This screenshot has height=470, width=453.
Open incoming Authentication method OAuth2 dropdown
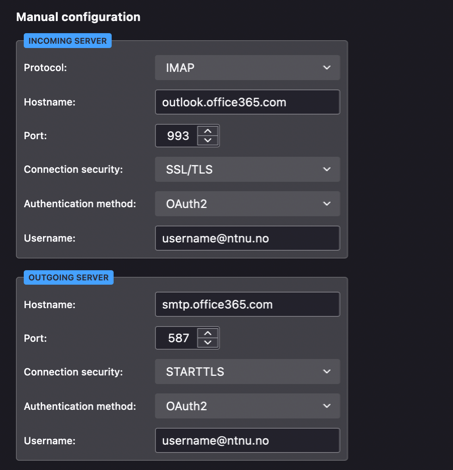pos(247,204)
